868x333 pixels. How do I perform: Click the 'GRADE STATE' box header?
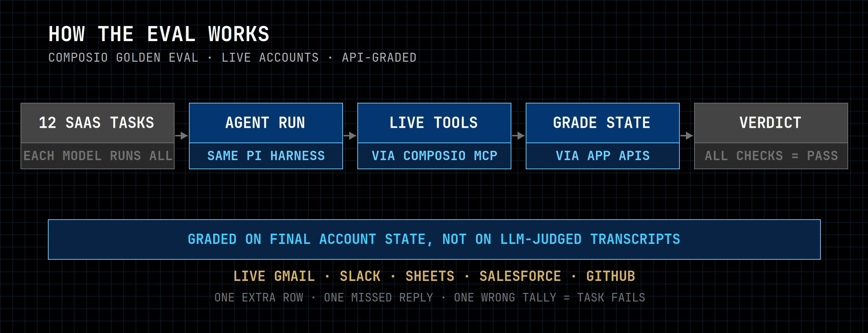[x=603, y=123]
